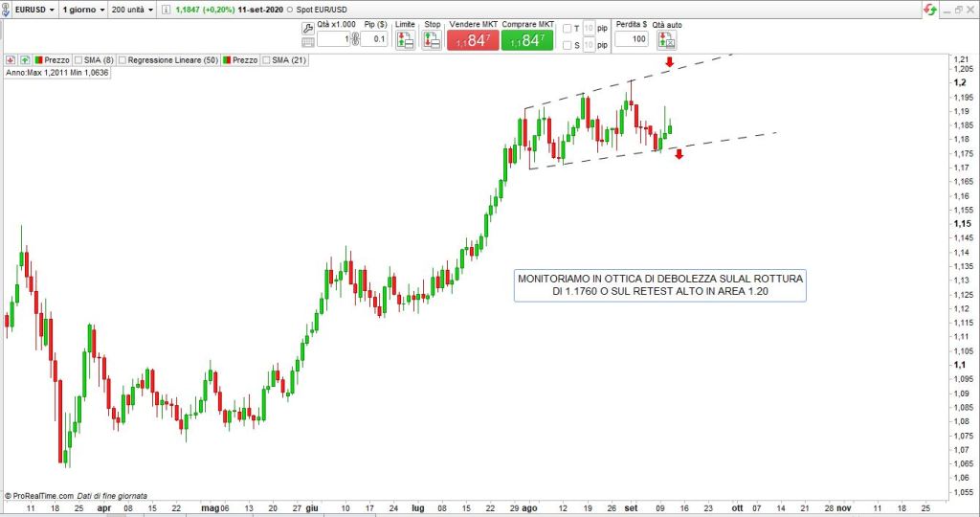Image resolution: width=980 pixels, height=517 pixels.
Task: Click the keyboard icon below the wrench
Action: (308, 43)
